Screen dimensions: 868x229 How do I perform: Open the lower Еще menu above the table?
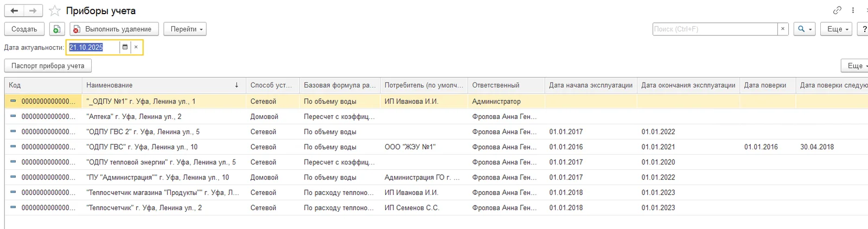coord(855,66)
